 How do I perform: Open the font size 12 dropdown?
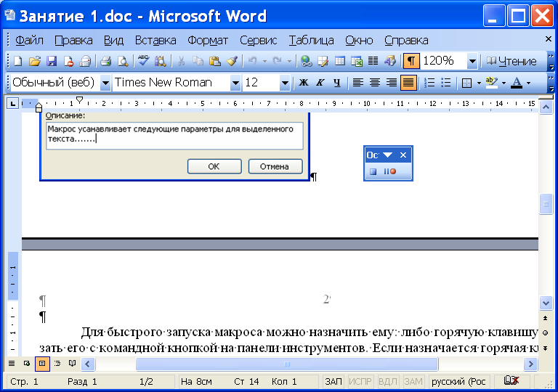tap(285, 83)
